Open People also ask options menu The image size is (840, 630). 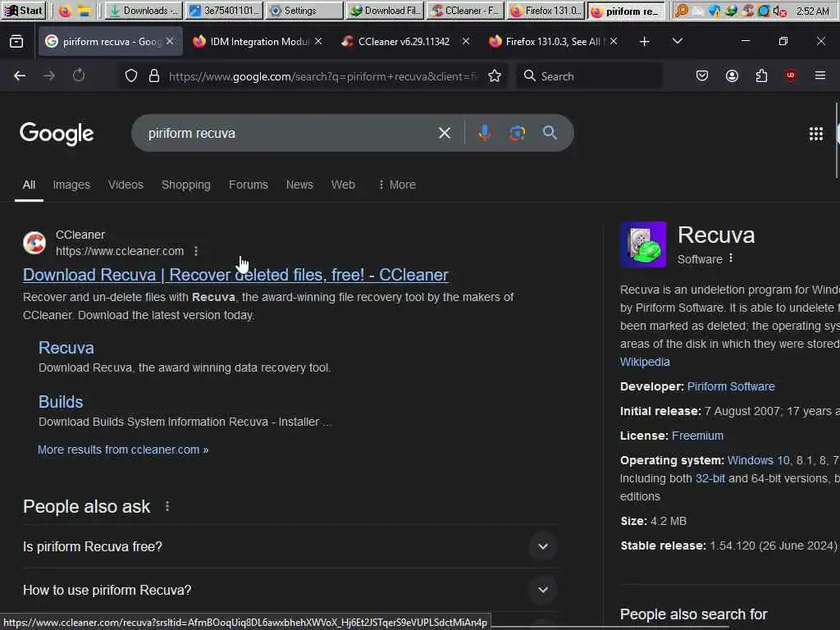tap(167, 506)
